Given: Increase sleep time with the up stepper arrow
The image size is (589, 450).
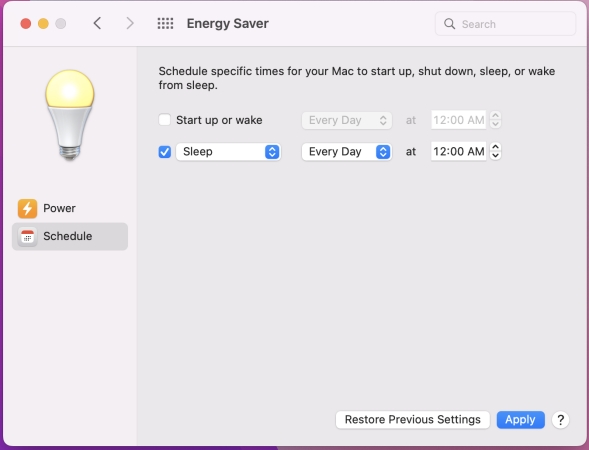Looking at the screenshot, I should [x=495, y=147].
